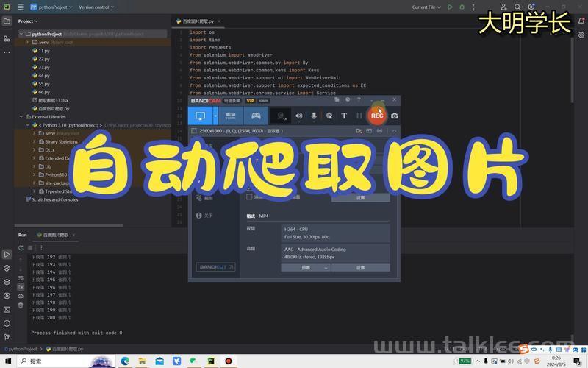Open Bandicam help question mark
This screenshot has width=588, height=368.
359,99
